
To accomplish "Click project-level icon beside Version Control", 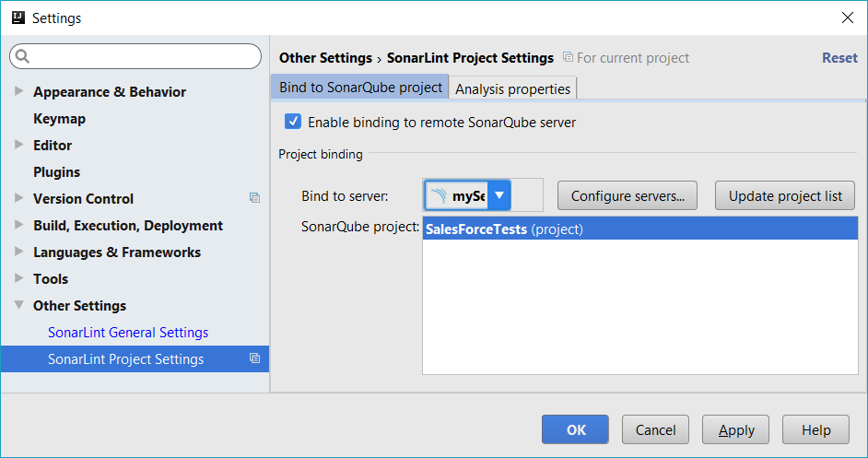I will pos(254,198).
